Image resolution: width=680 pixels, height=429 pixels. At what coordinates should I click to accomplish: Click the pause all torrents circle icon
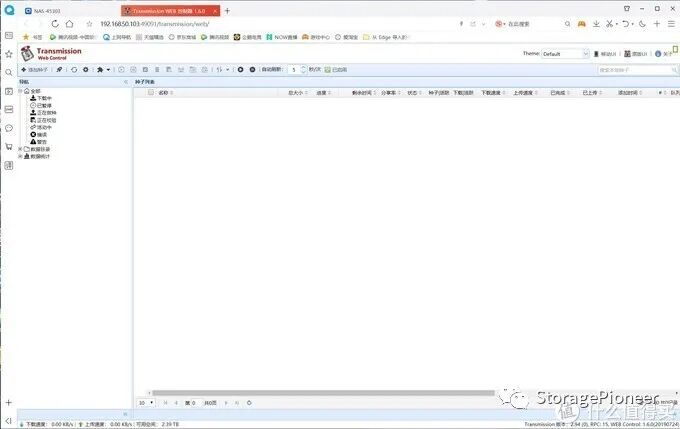[252, 69]
